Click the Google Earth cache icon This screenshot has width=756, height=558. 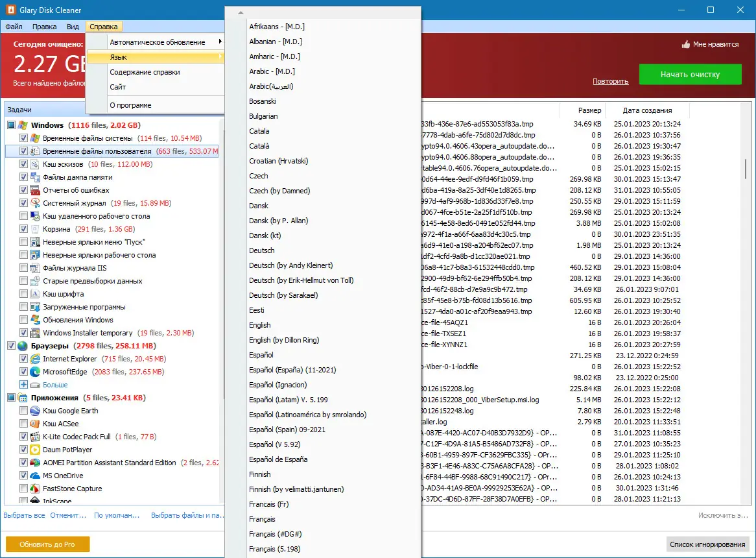coord(35,411)
